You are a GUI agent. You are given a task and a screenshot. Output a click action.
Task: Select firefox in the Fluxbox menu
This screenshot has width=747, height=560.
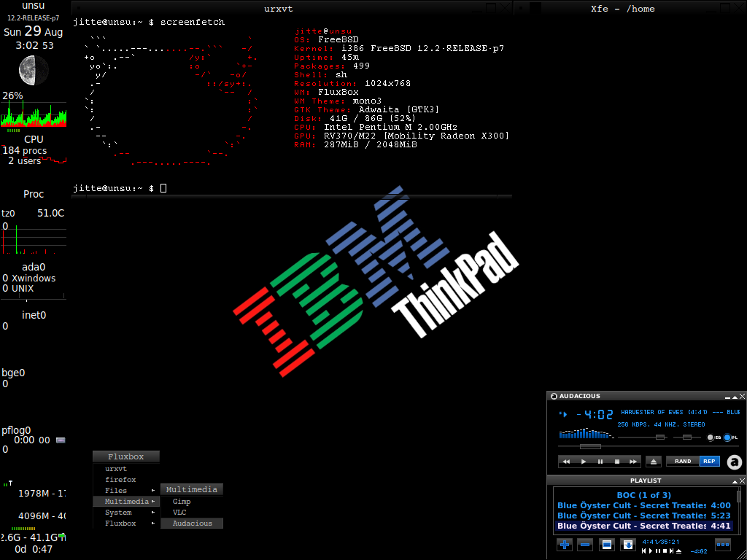pyautogui.click(x=120, y=480)
